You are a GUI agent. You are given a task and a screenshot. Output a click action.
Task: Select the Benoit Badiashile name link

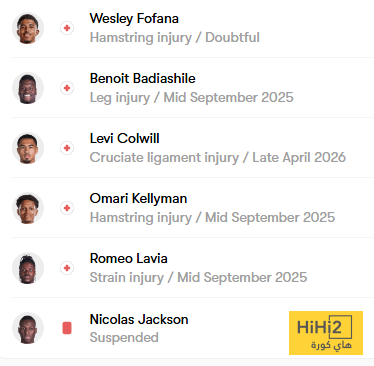[x=142, y=78]
